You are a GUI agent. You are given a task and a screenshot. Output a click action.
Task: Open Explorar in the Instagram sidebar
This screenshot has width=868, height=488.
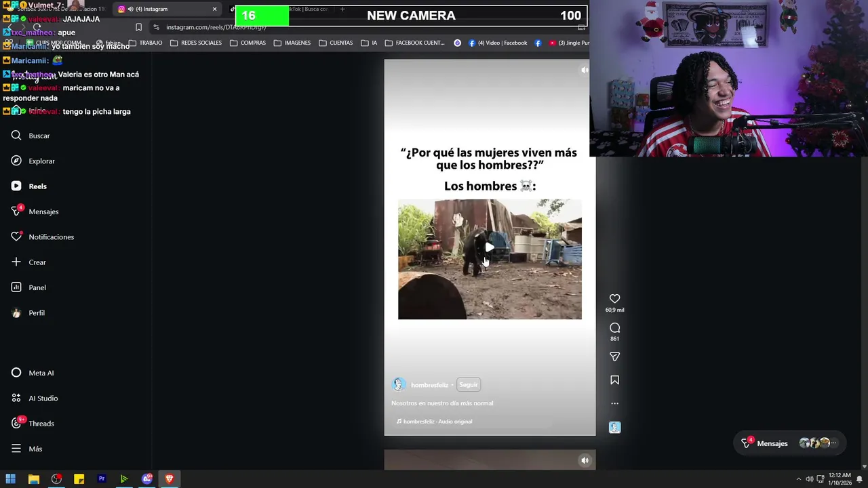point(33,161)
